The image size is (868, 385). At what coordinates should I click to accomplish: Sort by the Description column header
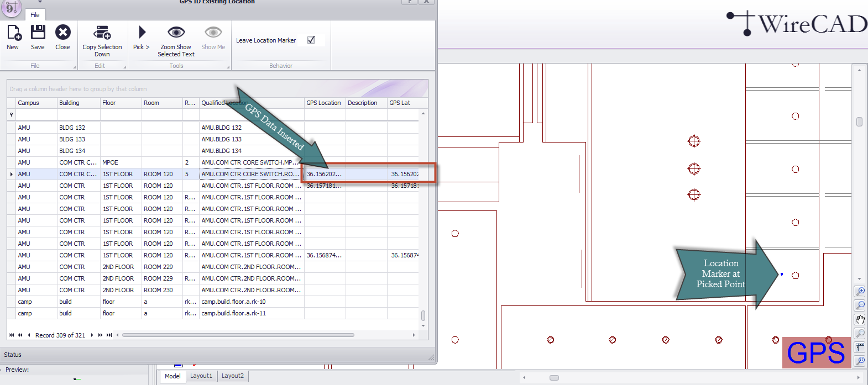pyautogui.click(x=367, y=103)
